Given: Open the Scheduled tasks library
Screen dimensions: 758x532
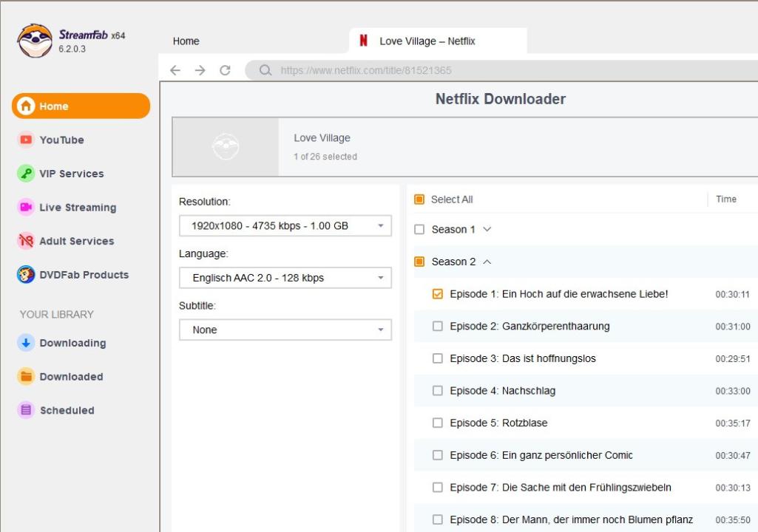Looking at the screenshot, I should coord(67,411).
